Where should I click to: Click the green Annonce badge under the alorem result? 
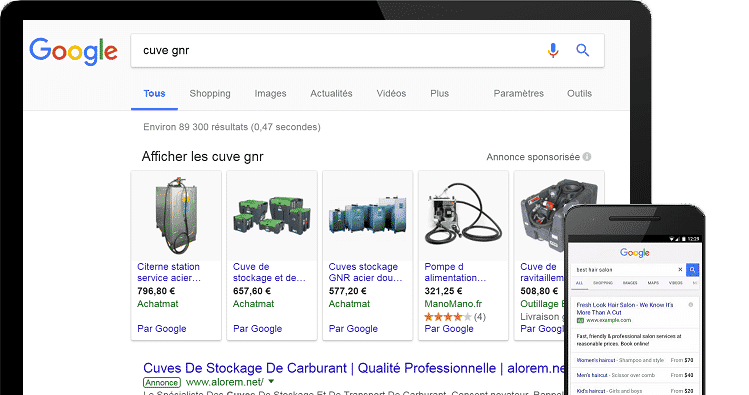click(162, 383)
